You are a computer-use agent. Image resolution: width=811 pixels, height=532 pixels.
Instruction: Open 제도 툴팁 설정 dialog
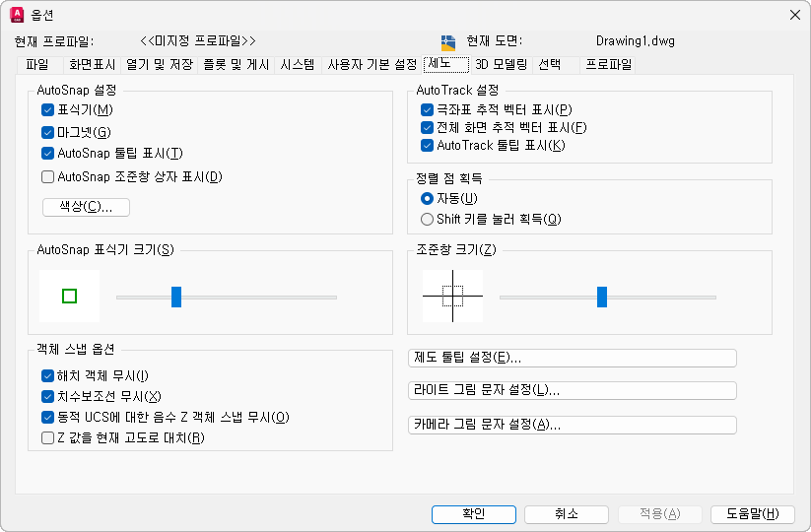tap(572, 357)
